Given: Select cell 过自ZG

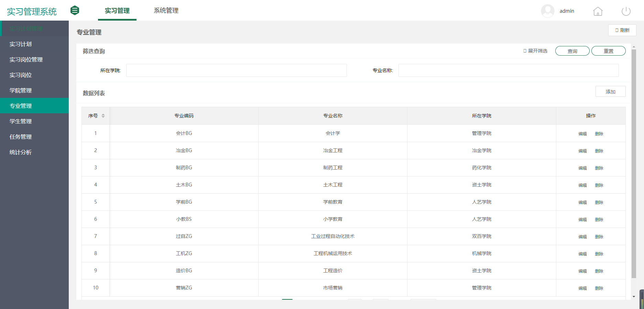Looking at the screenshot, I should coord(184,236).
